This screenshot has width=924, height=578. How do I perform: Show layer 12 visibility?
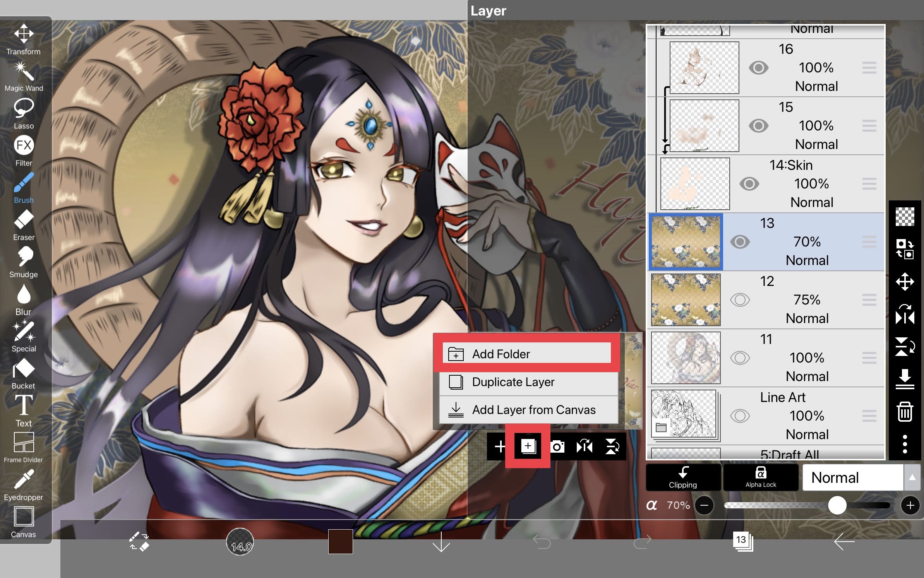click(x=740, y=300)
